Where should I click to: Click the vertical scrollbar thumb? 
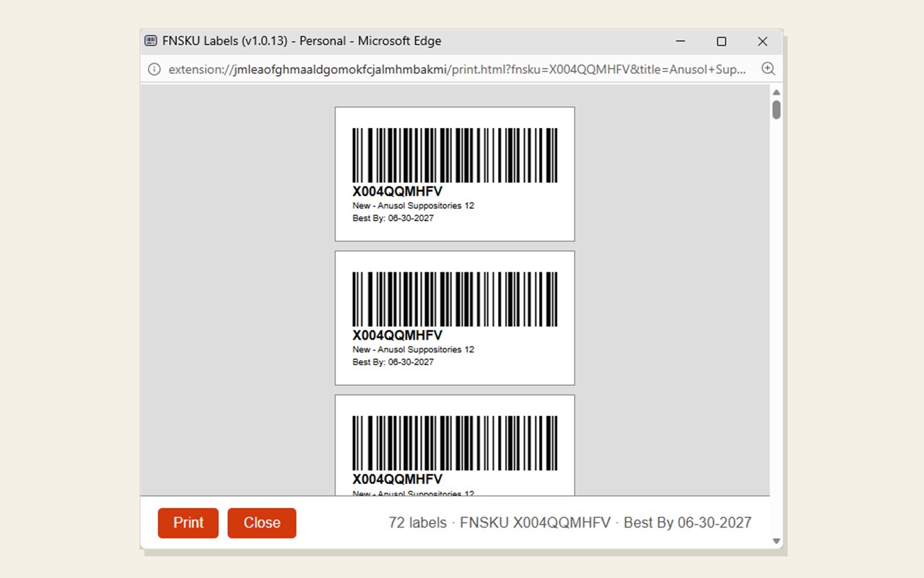point(777,110)
